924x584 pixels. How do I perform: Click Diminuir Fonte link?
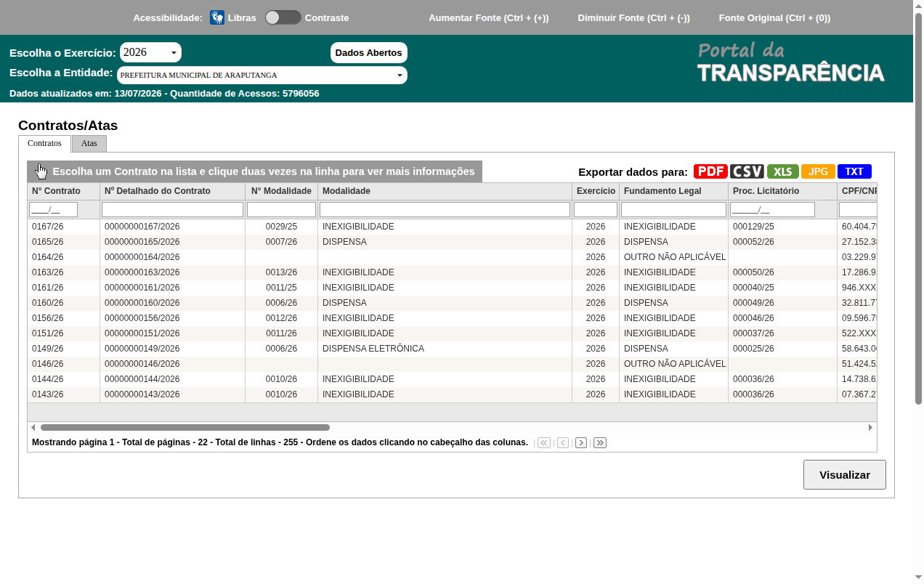tap(633, 17)
